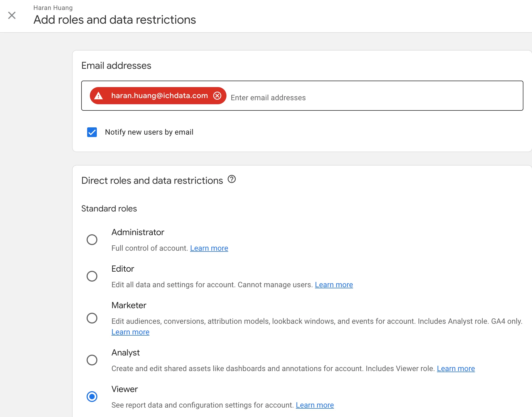Image resolution: width=532 pixels, height=417 pixels.
Task: Open Learn more for Analyst role
Action: click(x=456, y=368)
